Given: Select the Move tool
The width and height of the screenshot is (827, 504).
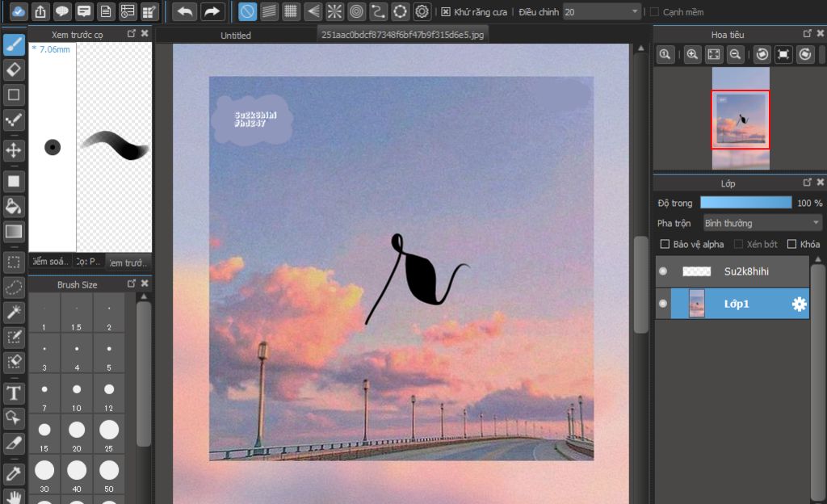Looking at the screenshot, I should (14, 150).
